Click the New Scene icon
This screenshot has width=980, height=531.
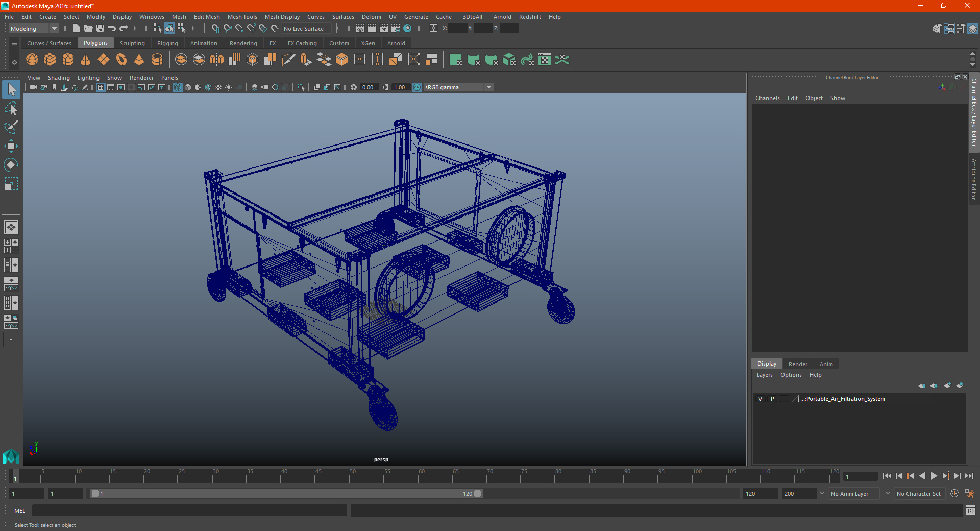[x=76, y=29]
